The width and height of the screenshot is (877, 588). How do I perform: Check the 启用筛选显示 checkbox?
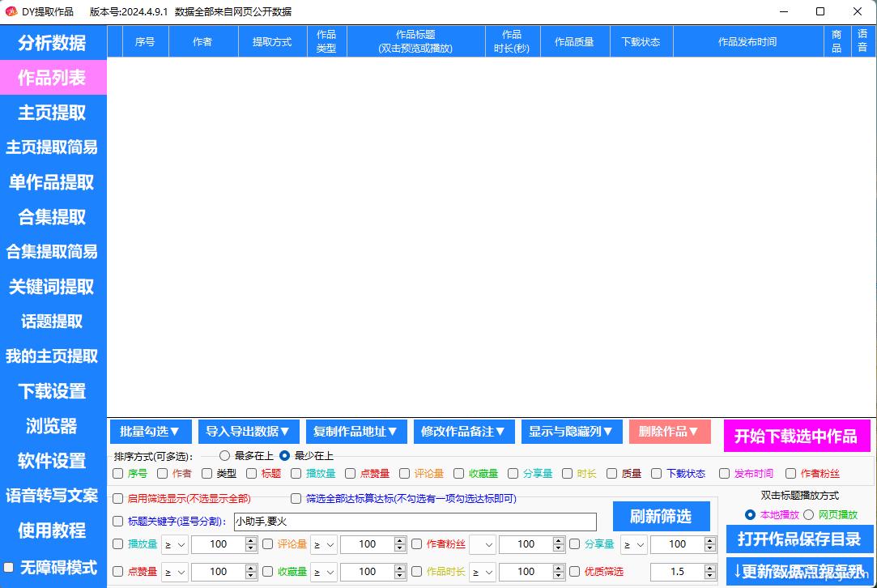(x=118, y=499)
